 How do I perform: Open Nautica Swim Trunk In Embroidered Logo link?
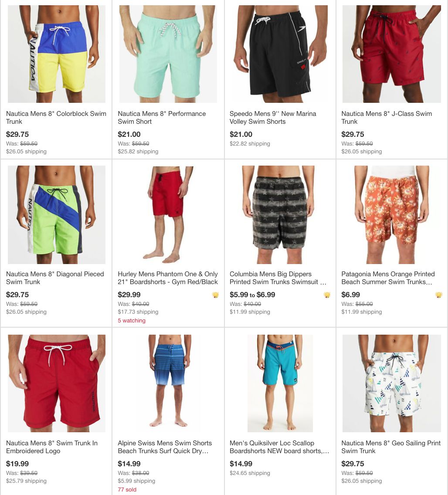(52, 447)
